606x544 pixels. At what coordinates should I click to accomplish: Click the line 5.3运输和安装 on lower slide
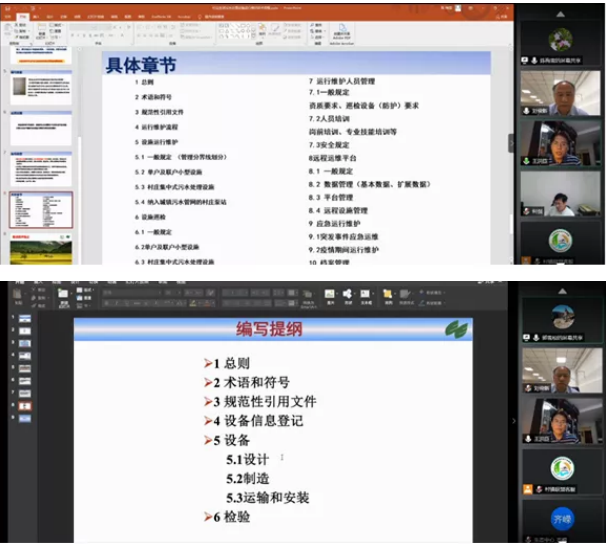267,498
